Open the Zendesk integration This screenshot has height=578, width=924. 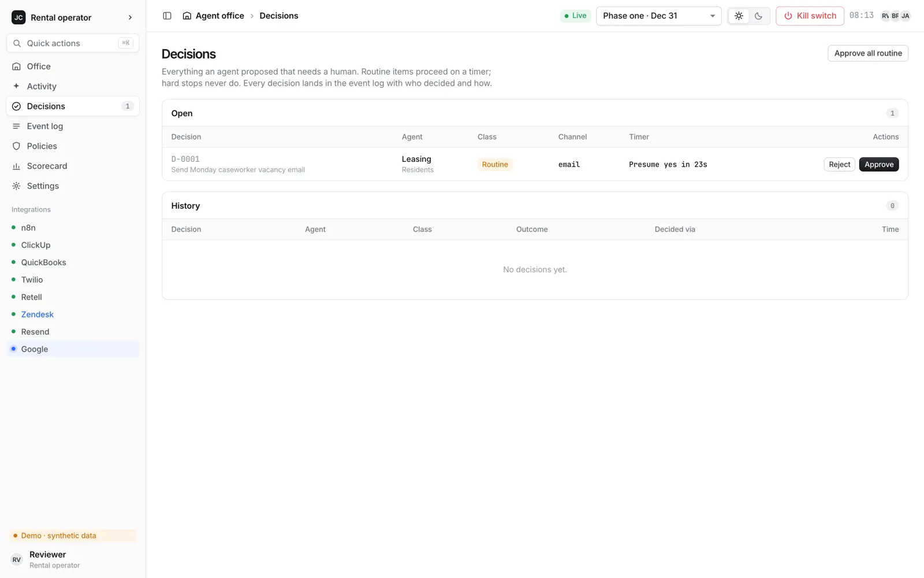73,314
